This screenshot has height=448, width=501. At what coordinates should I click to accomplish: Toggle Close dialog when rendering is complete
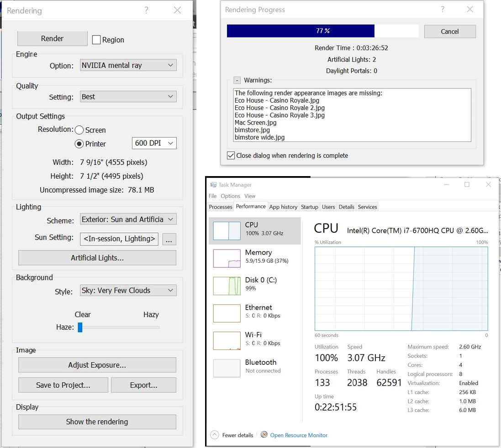point(231,156)
